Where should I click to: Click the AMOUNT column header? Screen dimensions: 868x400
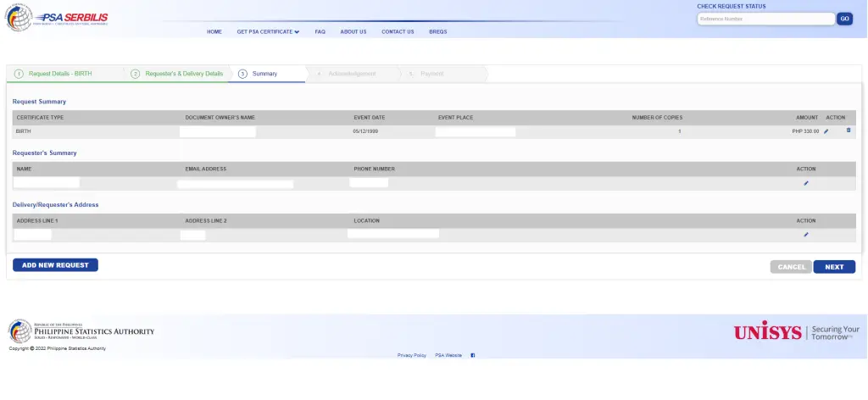807,117
